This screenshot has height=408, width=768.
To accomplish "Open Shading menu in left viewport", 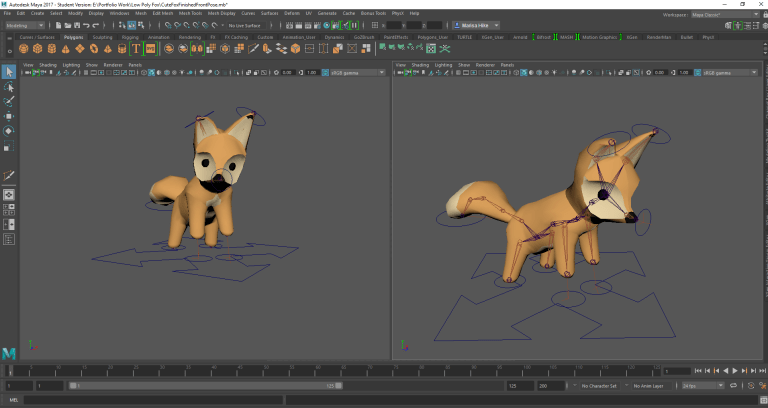I will pyautogui.click(x=48, y=65).
